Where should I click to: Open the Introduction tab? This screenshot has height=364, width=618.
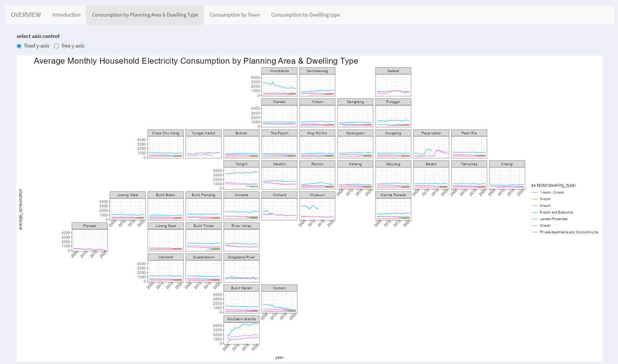point(66,15)
